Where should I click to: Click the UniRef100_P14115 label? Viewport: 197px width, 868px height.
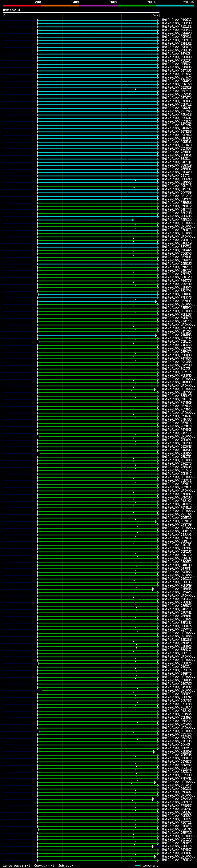176,321
